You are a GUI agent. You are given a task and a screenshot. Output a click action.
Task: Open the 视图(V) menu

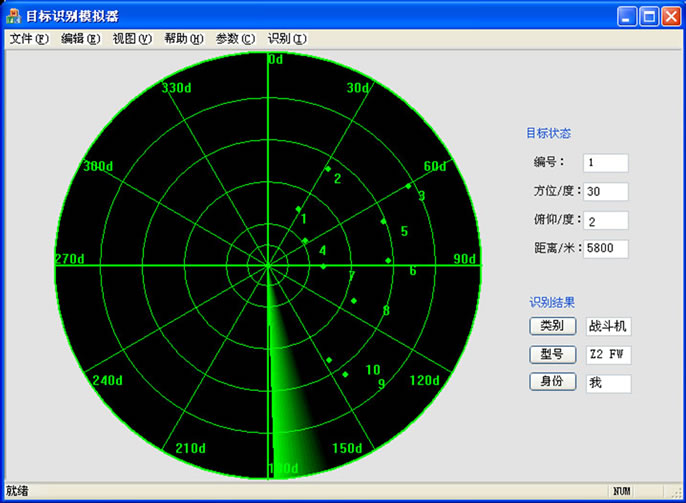pos(132,39)
